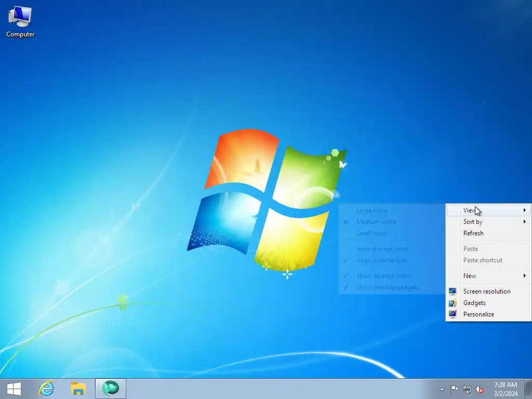This screenshot has height=399, width=532.
Task: Open the View submenu
Action: point(488,210)
